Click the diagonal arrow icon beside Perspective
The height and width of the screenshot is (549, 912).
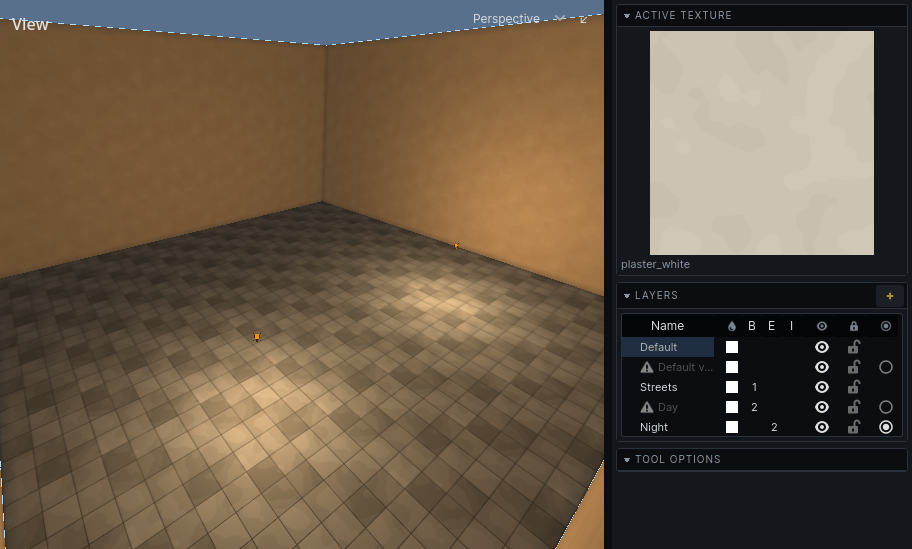(x=584, y=19)
